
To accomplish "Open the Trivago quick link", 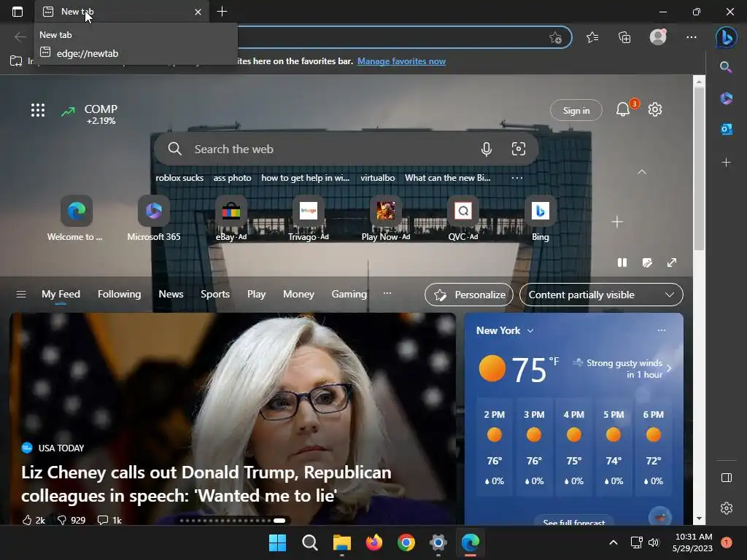I will pos(309,218).
